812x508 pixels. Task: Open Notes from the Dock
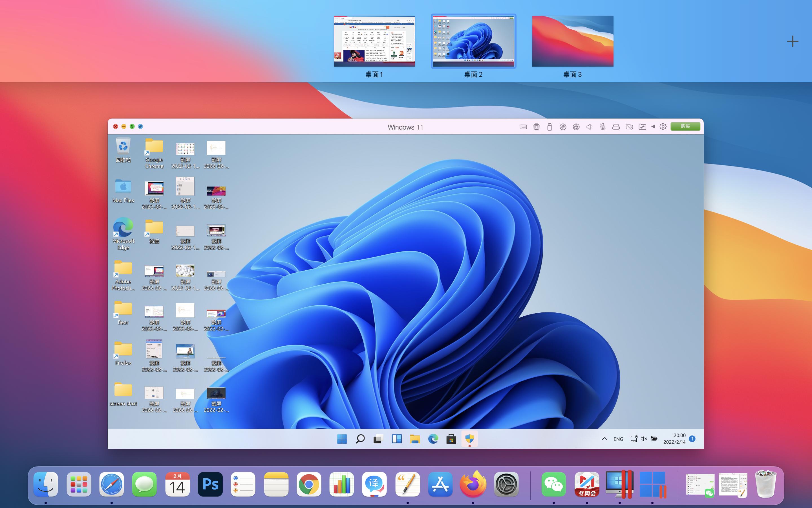click(x=276, y=484)
